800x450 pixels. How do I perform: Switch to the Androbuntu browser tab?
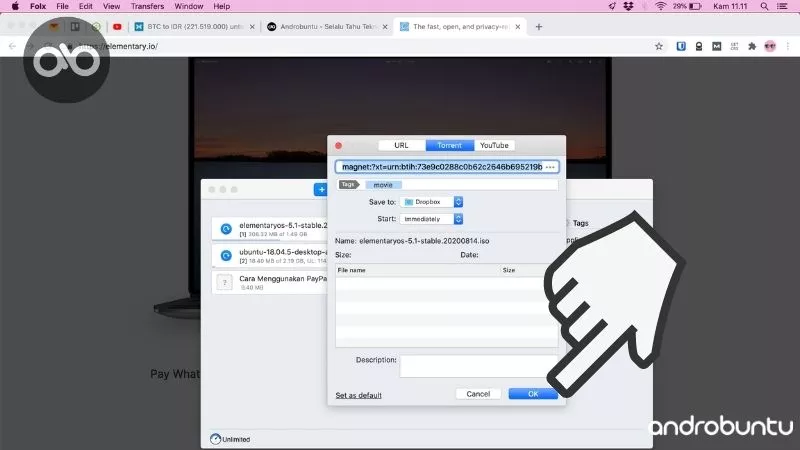[327, 27]
